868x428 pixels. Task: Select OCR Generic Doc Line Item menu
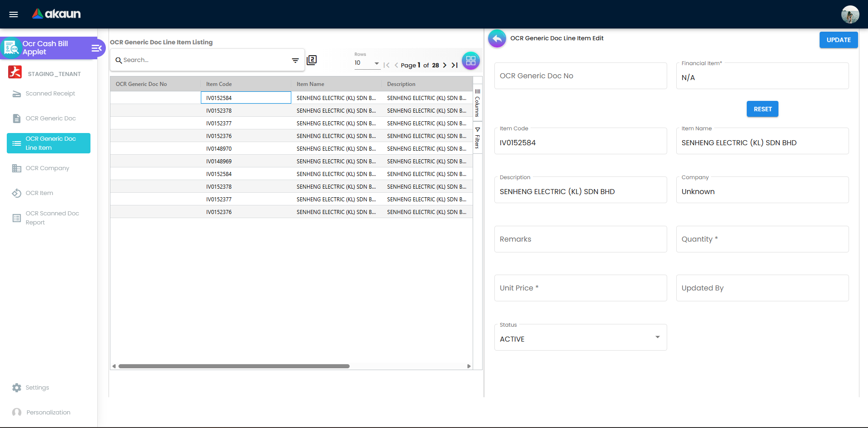48,143
